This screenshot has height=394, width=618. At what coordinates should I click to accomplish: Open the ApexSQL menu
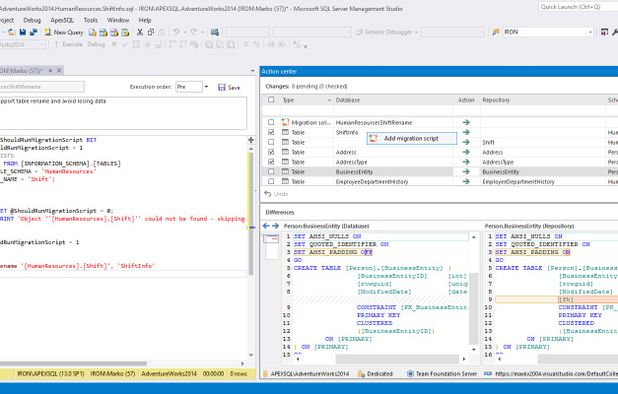click(x=62, y=20)
